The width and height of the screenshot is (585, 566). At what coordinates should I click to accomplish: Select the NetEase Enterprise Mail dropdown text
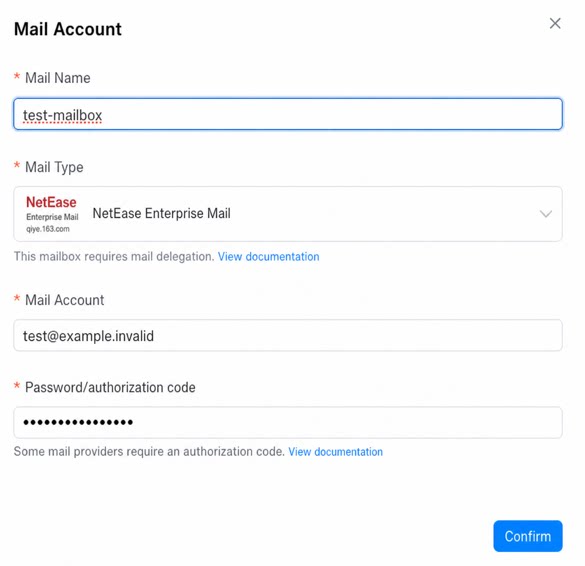coord(161,213)
